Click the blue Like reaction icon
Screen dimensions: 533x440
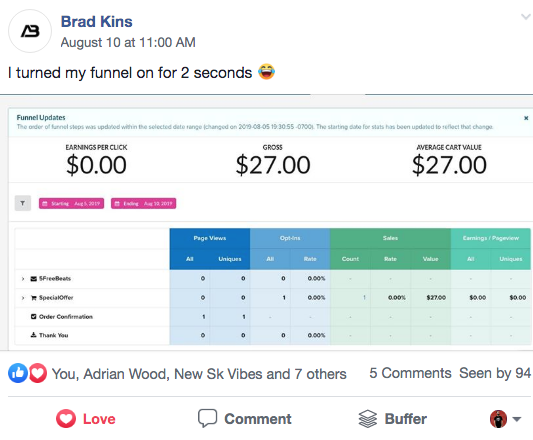pos(18,373)
